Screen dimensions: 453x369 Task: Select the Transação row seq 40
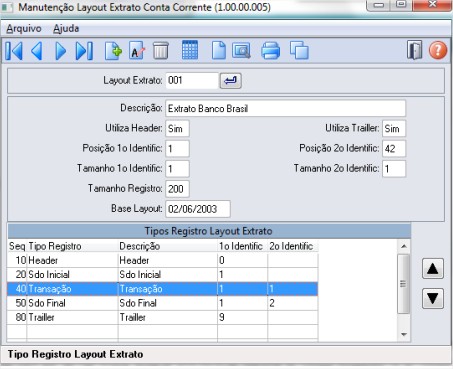(x=163, y=289)
